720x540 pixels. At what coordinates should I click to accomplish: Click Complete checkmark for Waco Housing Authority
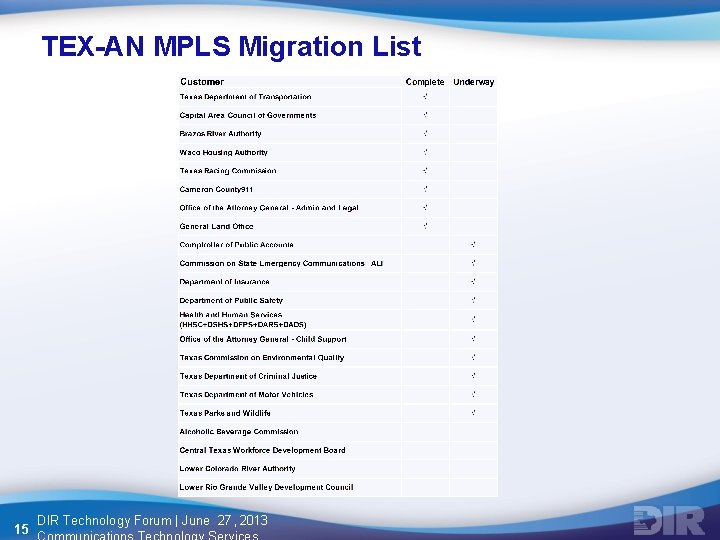click(425, 152)
